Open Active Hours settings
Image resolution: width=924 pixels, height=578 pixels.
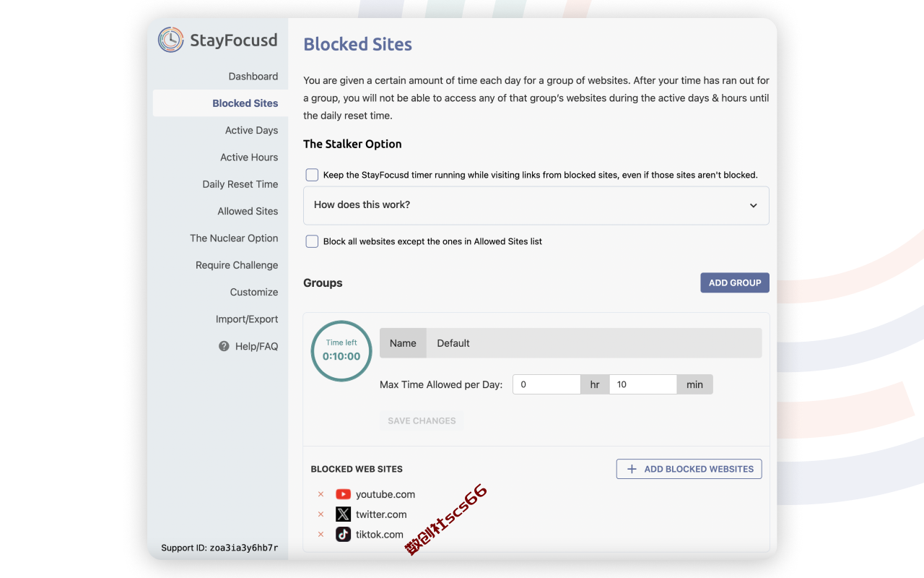click(249, 158)
